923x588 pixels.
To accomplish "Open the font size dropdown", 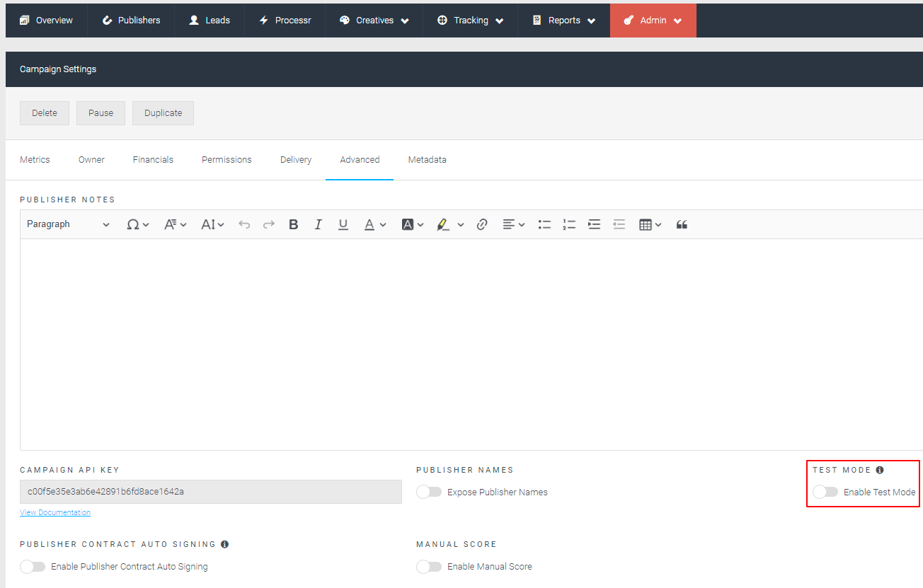I will point(212,224).
